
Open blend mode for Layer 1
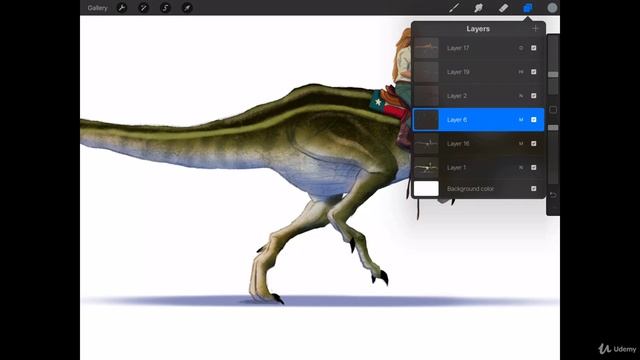pos(521,167)
